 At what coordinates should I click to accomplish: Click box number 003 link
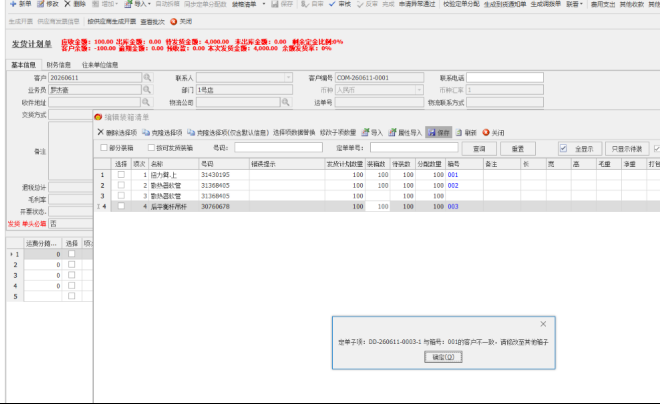pos(453,206)
